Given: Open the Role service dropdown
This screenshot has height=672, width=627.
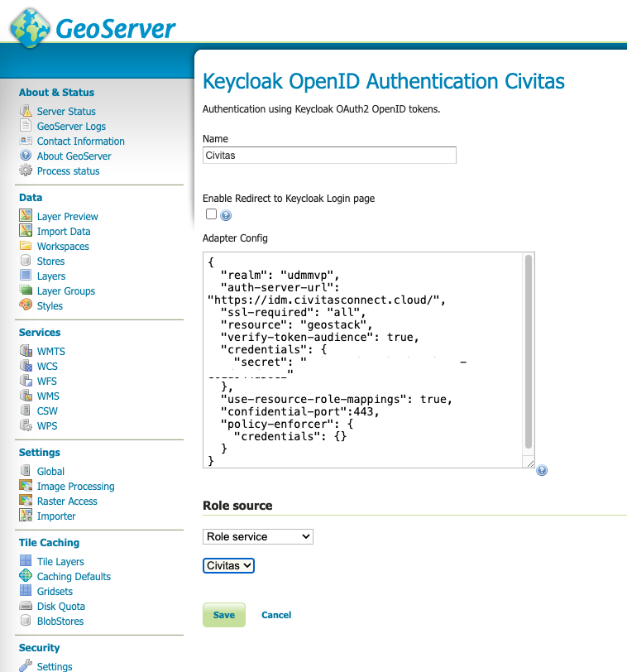Looking at the screenshot, I should point(258,536).
